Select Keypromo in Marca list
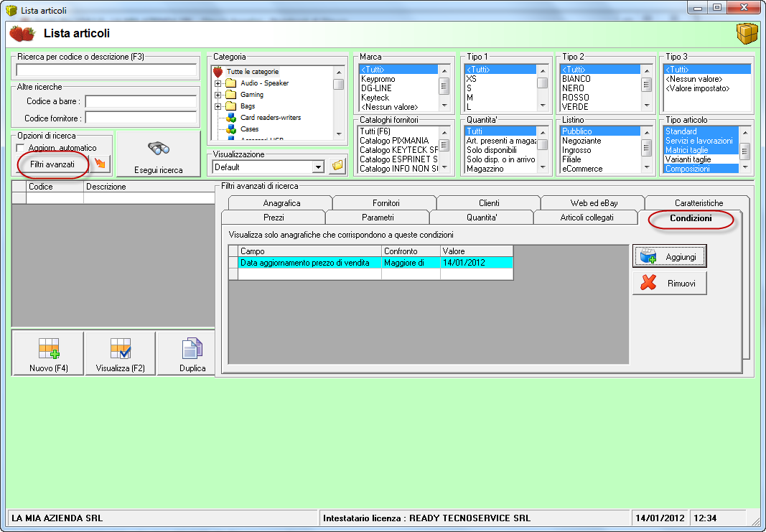The image size is (766, 532). (398, 79)
